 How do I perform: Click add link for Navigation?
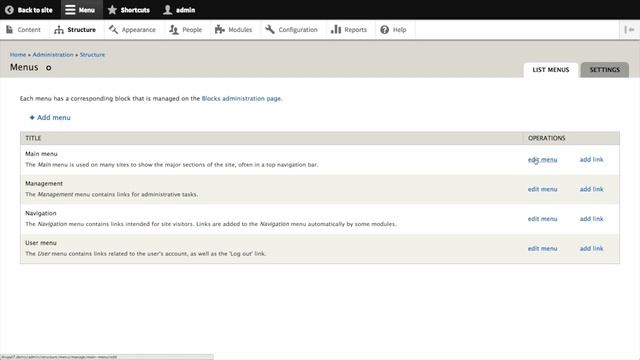[591, 219]
